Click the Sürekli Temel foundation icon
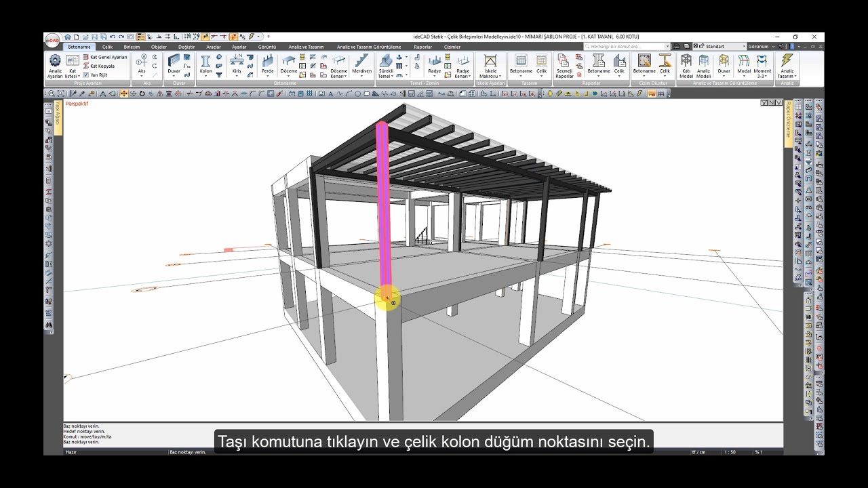Screen dimensions: 868x488 coord(386,62)
